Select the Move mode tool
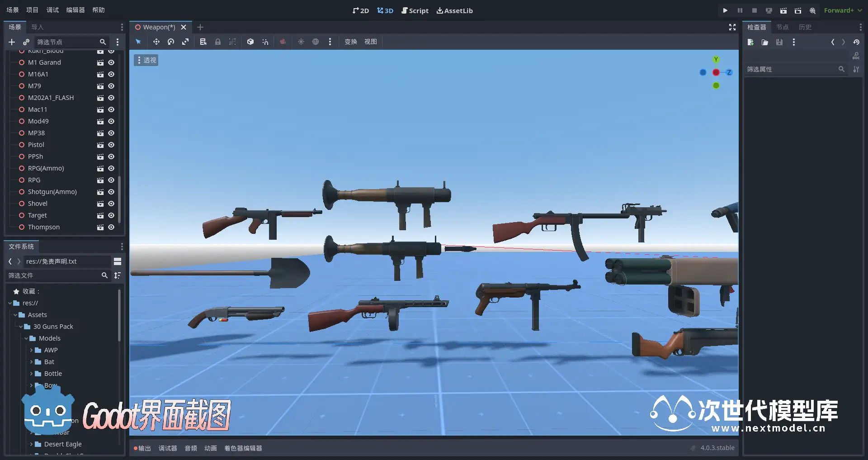Screen dimensions: 868x460 point(156,42)
